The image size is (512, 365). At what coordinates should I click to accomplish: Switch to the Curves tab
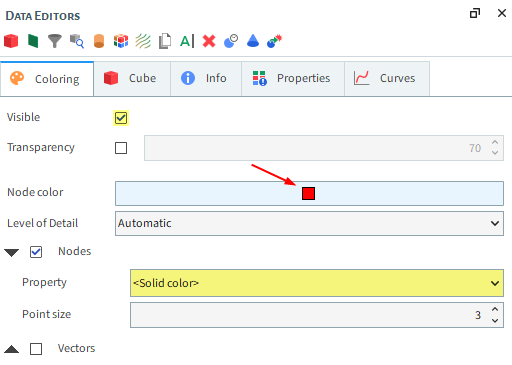(x=387, y=78)
